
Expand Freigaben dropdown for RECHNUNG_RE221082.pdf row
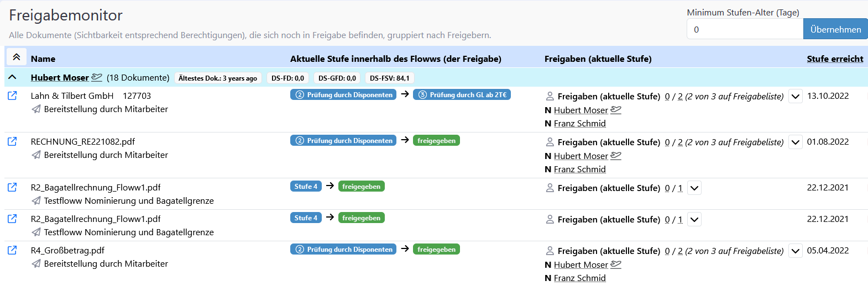coord(795,142)
